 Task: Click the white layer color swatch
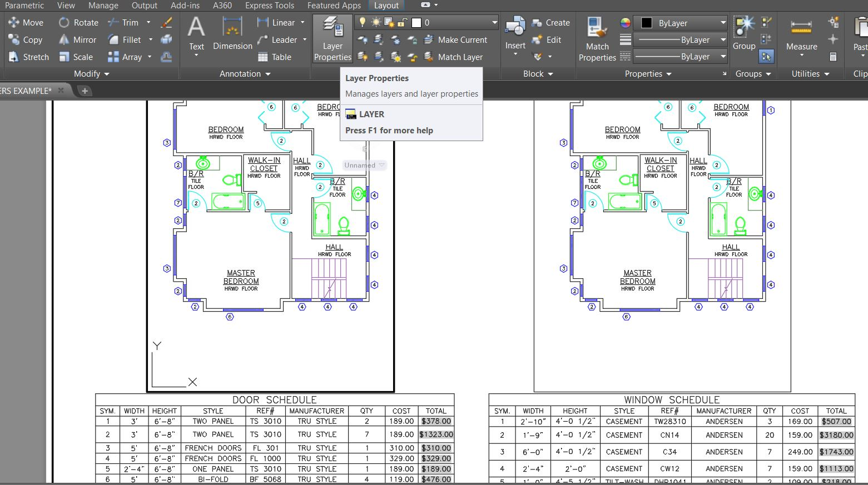coord(416,23)
